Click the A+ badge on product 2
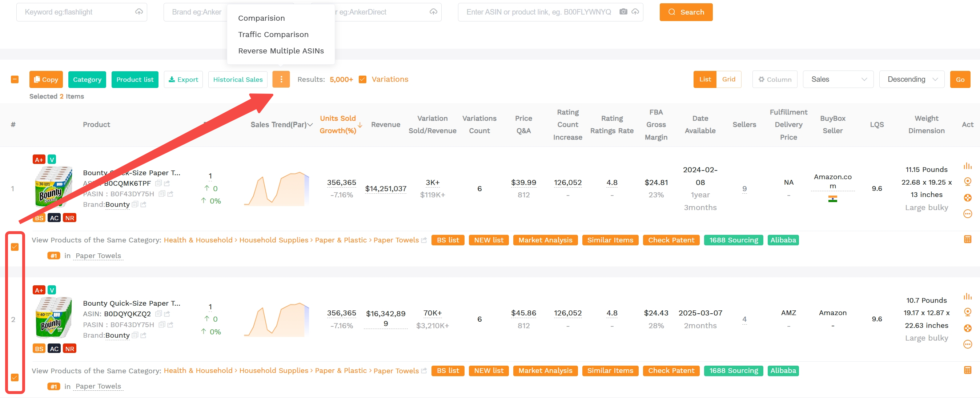Viewport: 980px width, 398px height. [39, 290]
